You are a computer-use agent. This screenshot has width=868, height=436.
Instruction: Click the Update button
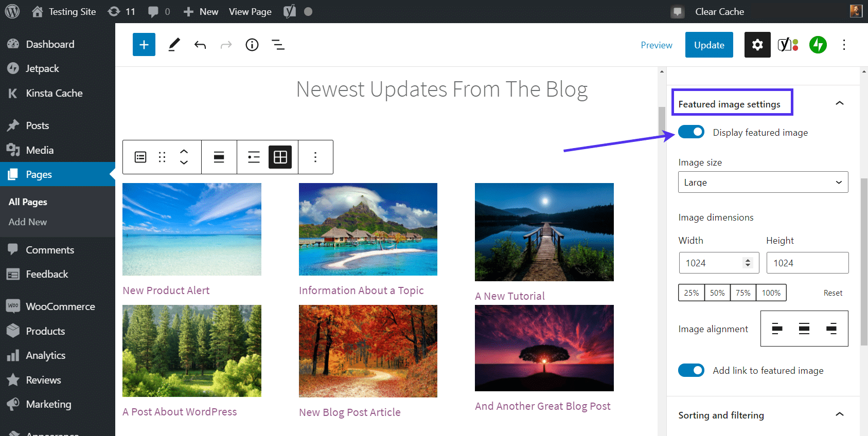(x=709, y=45)
